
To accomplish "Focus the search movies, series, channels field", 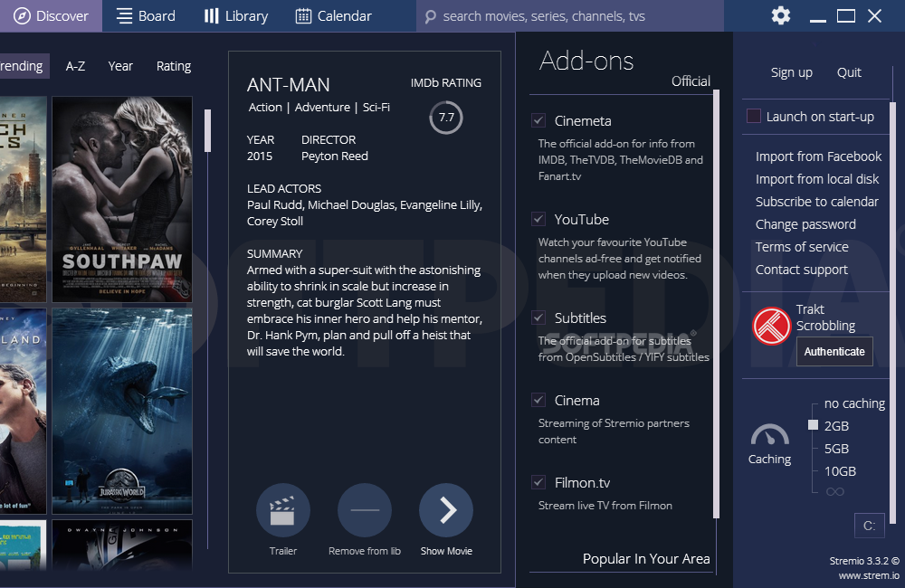I will 569,16.
